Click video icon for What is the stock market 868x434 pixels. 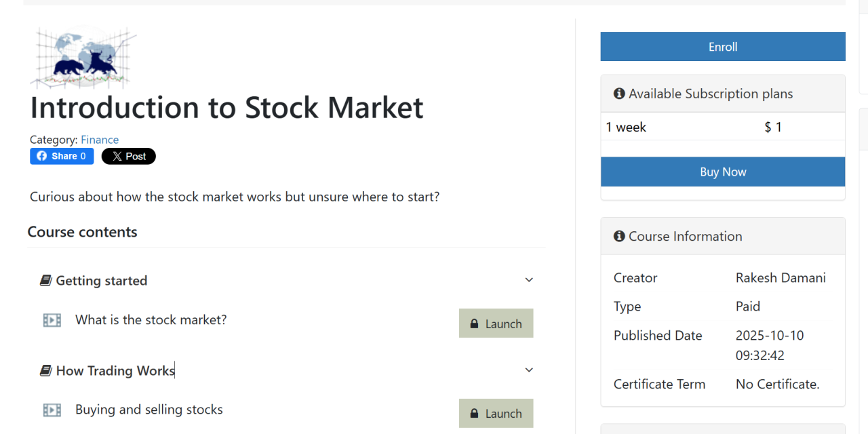(52, 320)
